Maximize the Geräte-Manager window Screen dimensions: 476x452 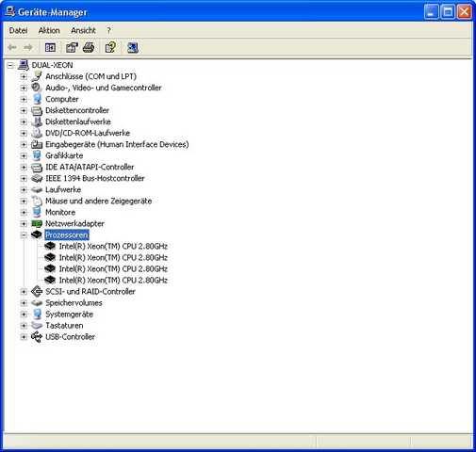[448, 12]
